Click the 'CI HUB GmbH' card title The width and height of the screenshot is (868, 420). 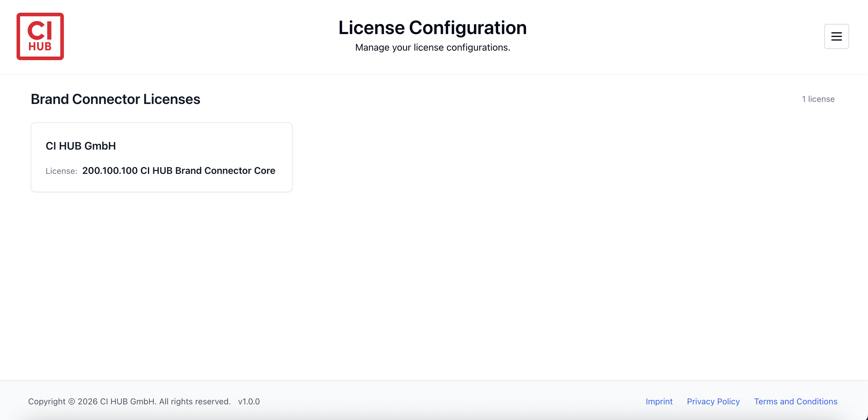pyautogui.click(x=81, y=146)
